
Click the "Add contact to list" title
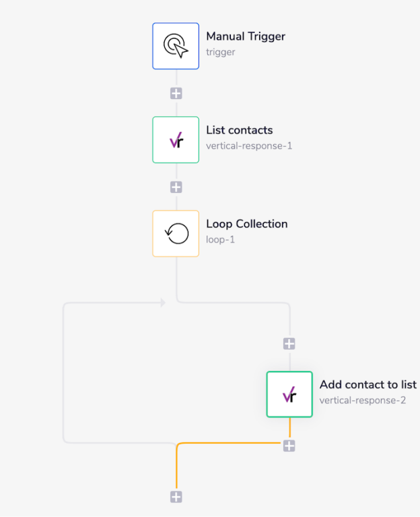point(367,384)
